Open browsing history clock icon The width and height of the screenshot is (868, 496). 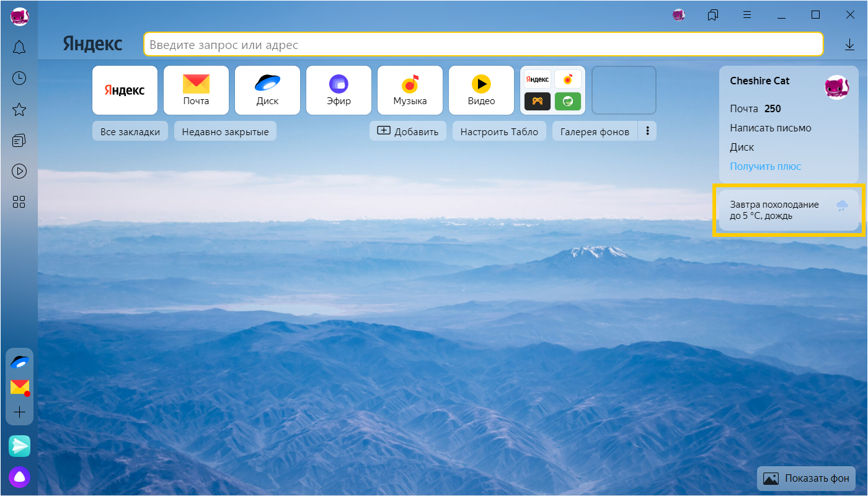click(19, 78)
